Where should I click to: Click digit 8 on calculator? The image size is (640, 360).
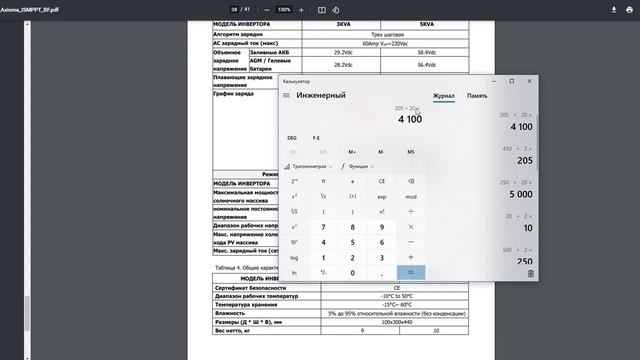coord(353,227)
